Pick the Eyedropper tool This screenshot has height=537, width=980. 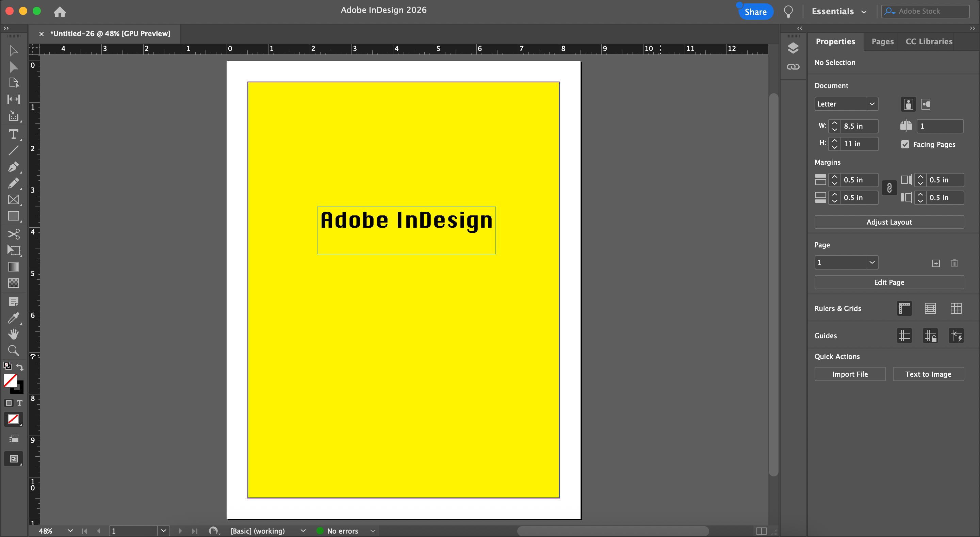(13, 318)
